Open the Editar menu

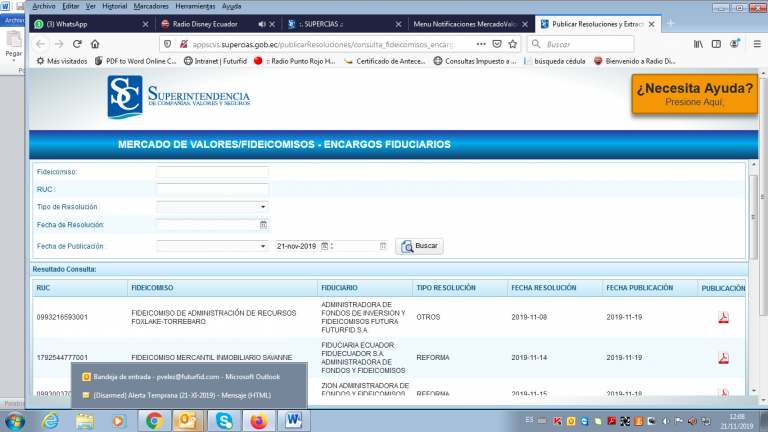(x=71, y=6)
